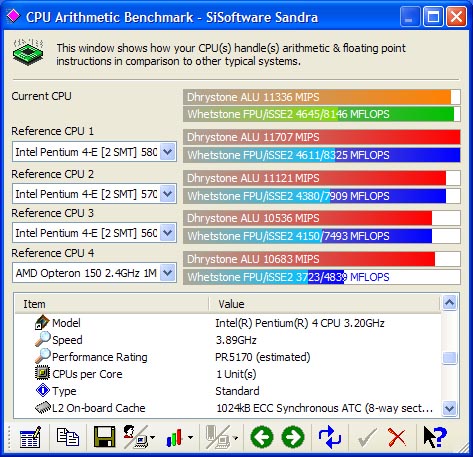Open the options table icon in bottom toolbar
The height and width of the screenshot is (457, 473).
[x=30, y=437]
